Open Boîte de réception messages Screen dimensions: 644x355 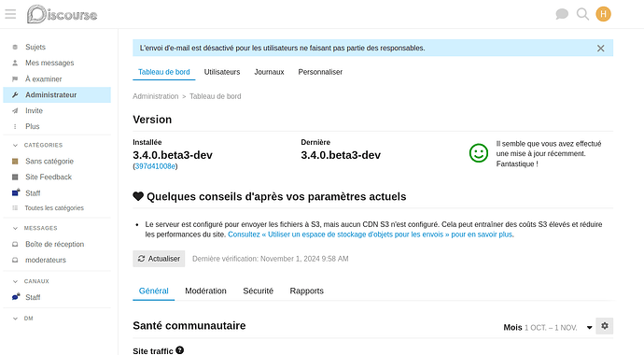57,244
